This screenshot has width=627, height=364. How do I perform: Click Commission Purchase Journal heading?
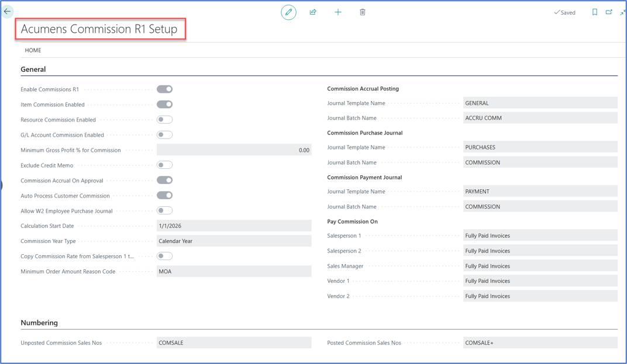(365, 133)
